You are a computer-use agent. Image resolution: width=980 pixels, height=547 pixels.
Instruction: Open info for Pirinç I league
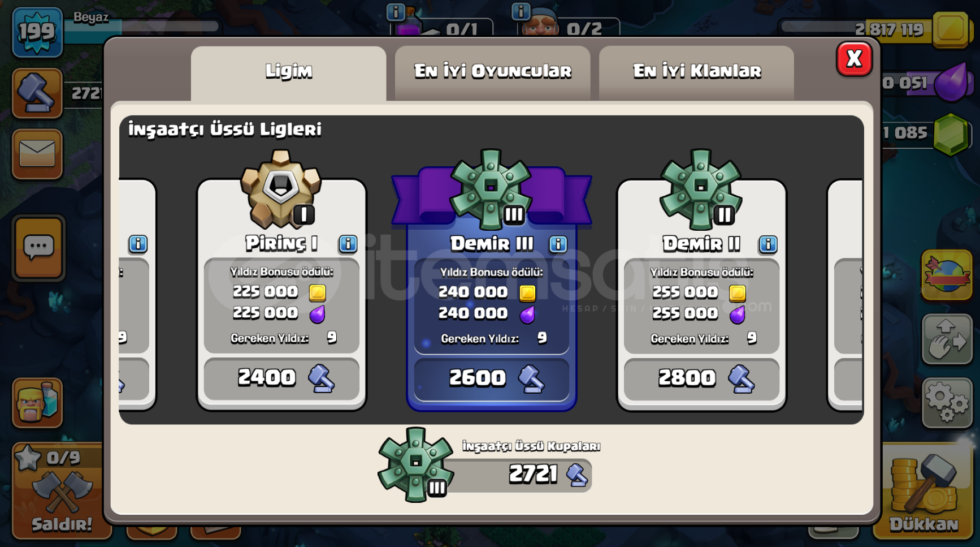point(348,244)
